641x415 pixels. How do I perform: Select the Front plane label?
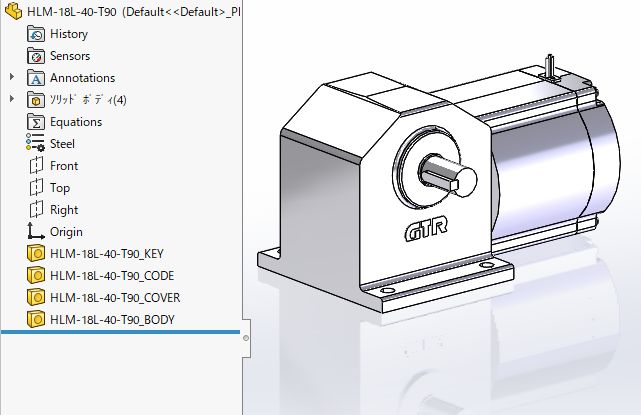pyautogui.click(x=64, y=166)
